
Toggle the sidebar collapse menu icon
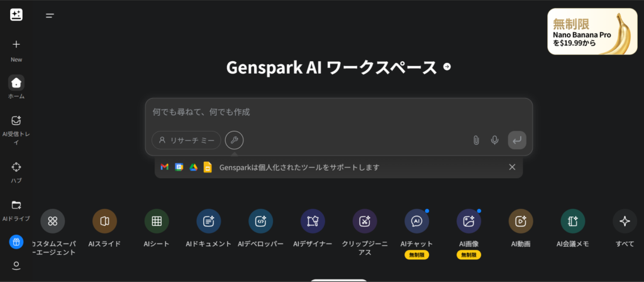pyautogui.click(x=50, y=16)
